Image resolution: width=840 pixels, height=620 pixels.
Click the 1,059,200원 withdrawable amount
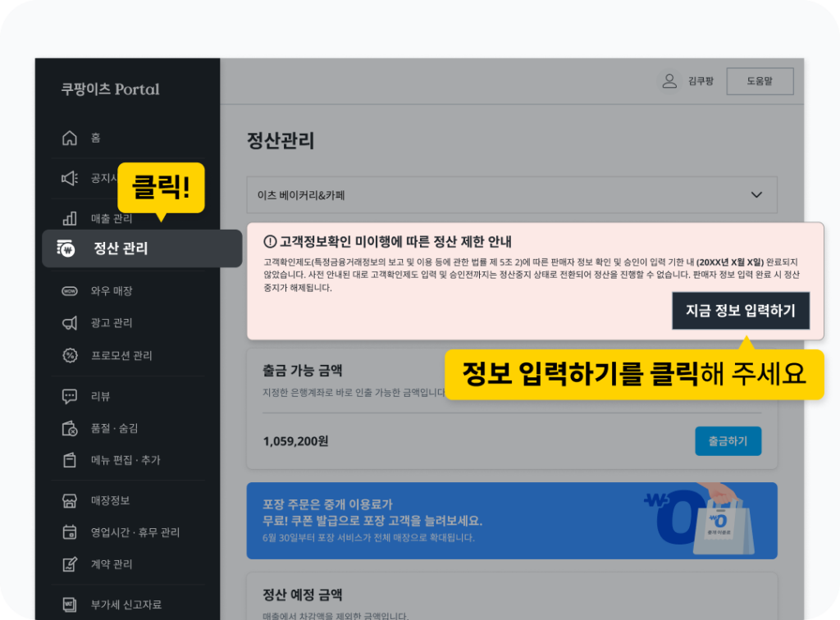(x=295, y=441)
